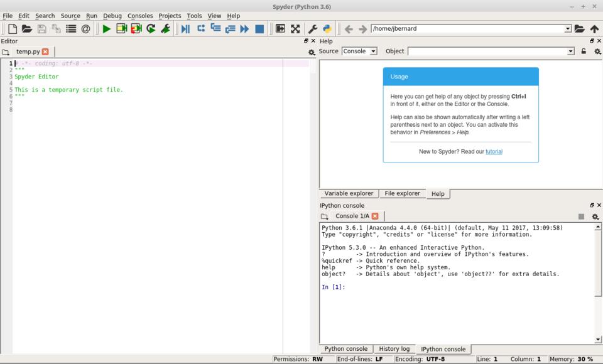The height and width of the screenshot is (364, 603).
Task: Open the tutorial link in the Help pane
Action: 494,151
